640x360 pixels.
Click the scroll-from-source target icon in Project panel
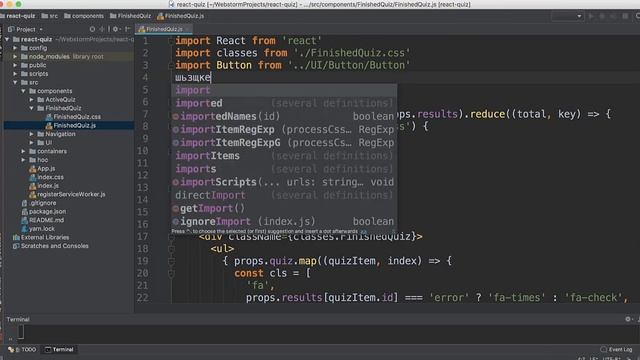pos(92,29)
